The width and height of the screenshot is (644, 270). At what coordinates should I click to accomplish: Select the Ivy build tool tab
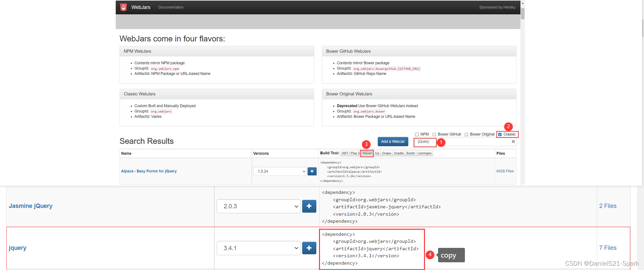pyautogui.click(x=377, y=153)
